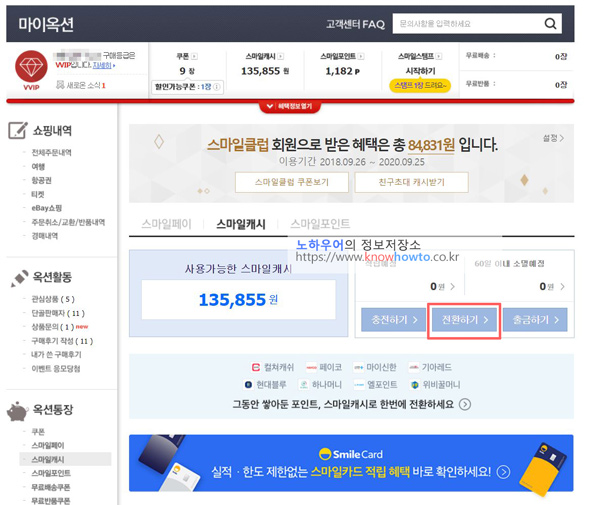The height and width of the screenshot is (505, 600).
Task: Click the 전환하기 button
Action: [x=464, y=319]
